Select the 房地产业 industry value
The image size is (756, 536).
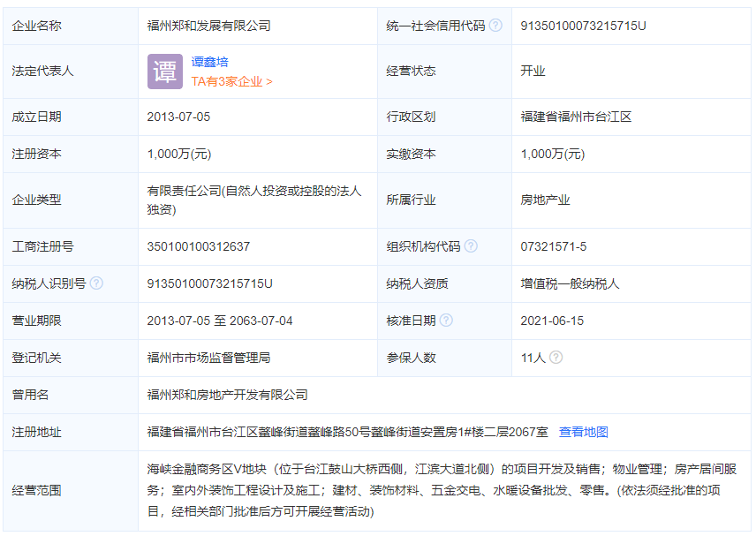545,200
